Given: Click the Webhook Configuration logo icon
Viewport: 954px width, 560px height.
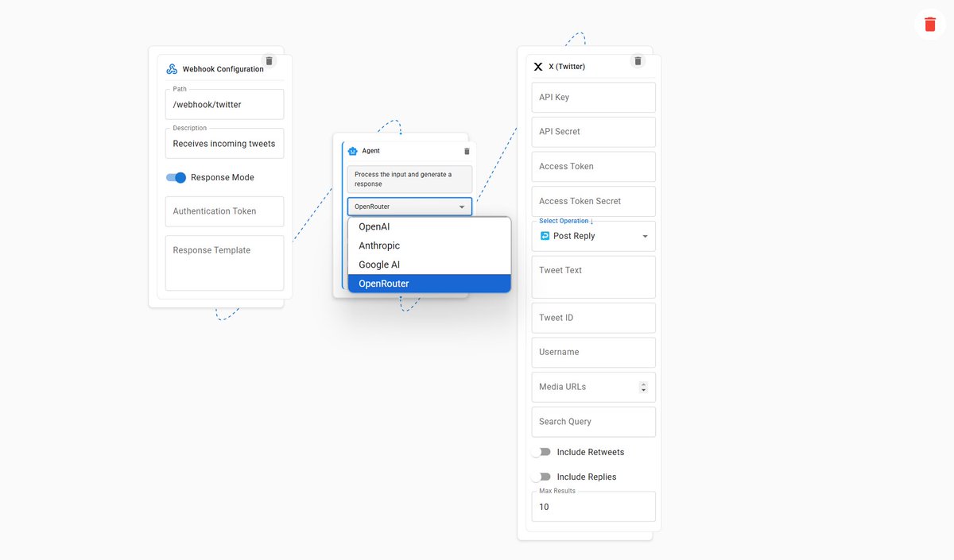Looking at the screenshot, I should (x=172, y=69).
